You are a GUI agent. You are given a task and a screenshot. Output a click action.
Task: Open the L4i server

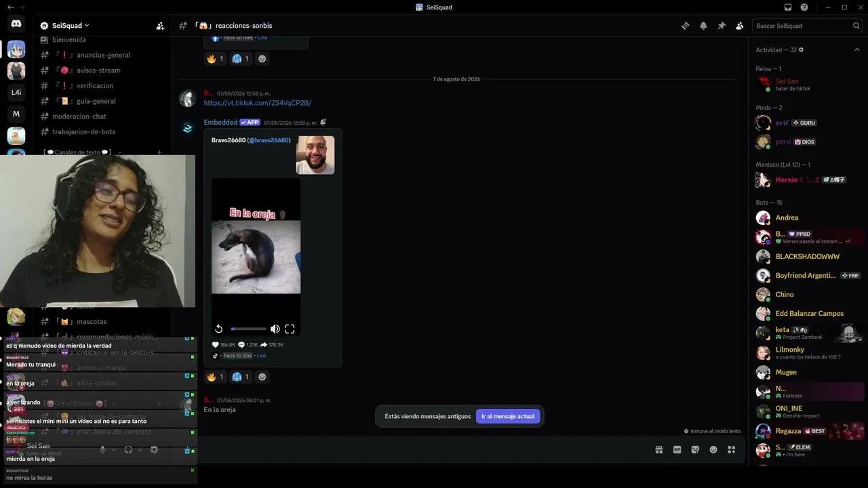point(16,92)
